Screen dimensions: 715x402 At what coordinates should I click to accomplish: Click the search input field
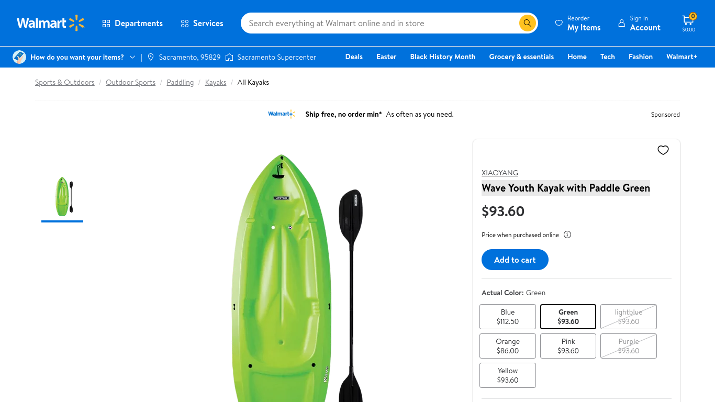click(x=380, y=23)
